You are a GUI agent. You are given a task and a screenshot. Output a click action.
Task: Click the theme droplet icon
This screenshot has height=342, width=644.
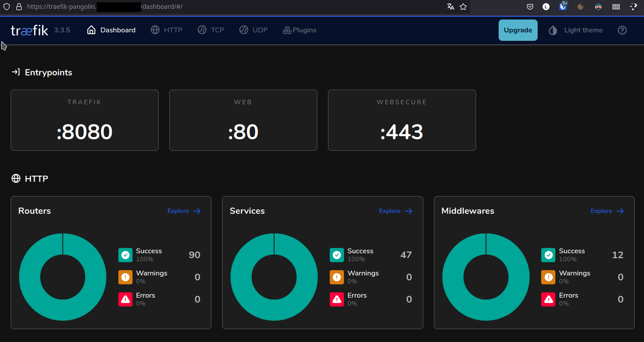(x=553, y=30)
